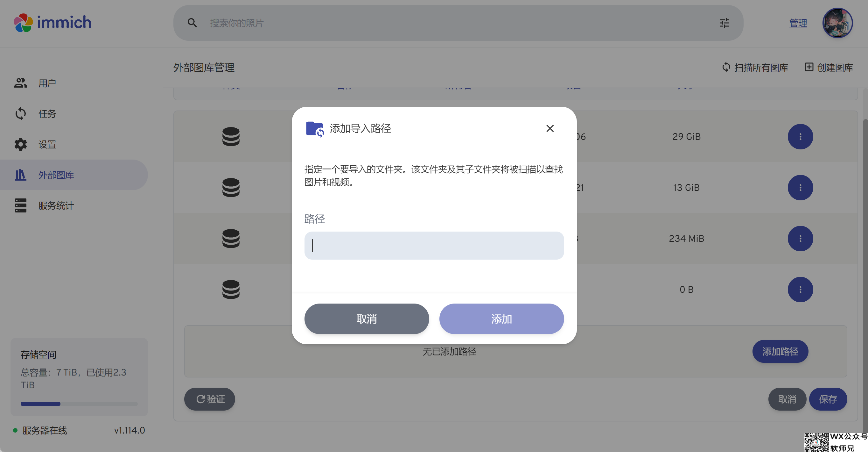Click the storage space usage bar
This screenshot has height=452, width=868.
(79, 404)
